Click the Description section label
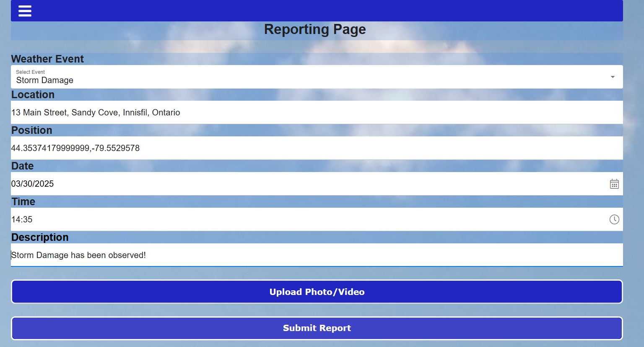 39,237
